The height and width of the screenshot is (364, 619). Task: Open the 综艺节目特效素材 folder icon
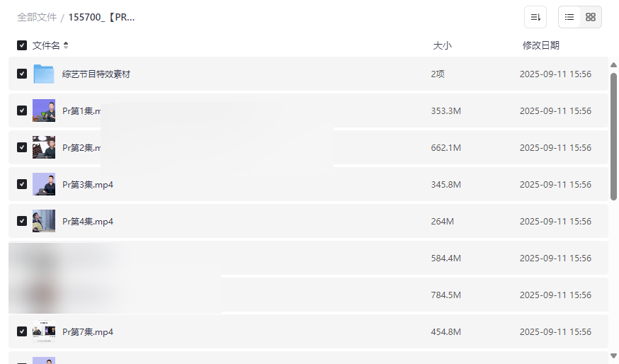tap(44, 74)
